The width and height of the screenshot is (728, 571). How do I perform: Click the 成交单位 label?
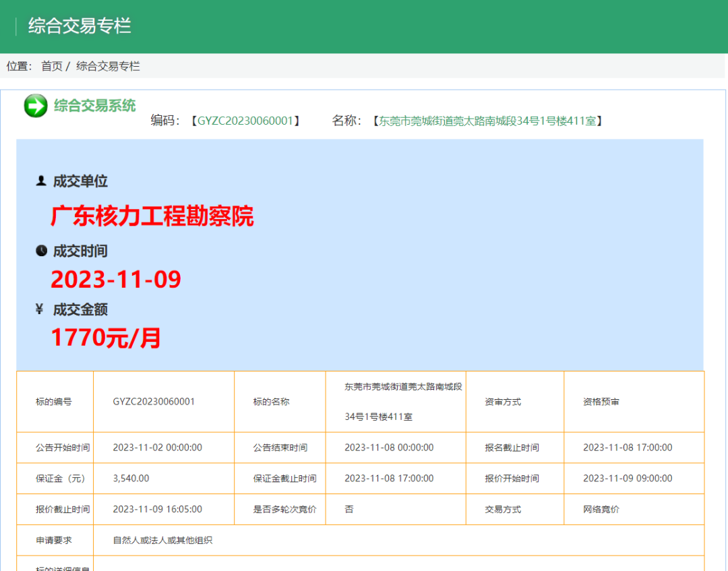click(80, 181)
